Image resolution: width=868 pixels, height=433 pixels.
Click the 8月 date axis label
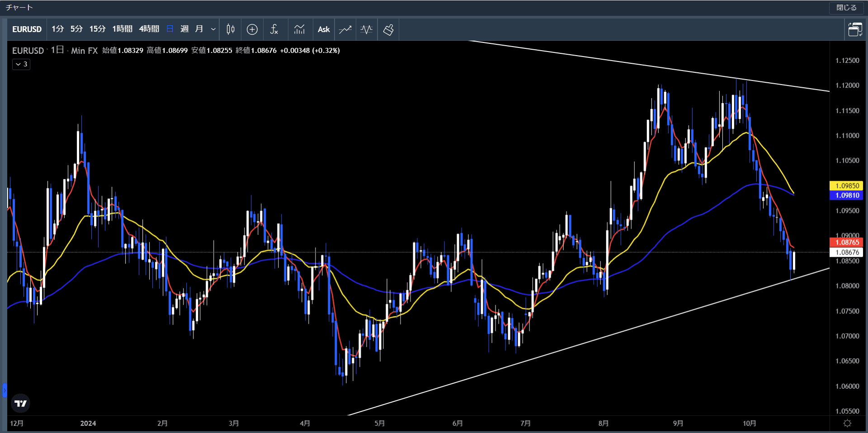604,424
